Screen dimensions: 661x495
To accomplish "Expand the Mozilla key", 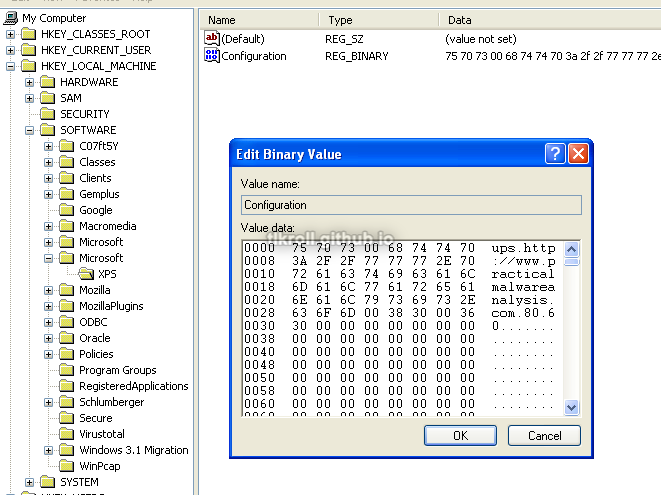I will pyautogui.click(x=49, y=290).
